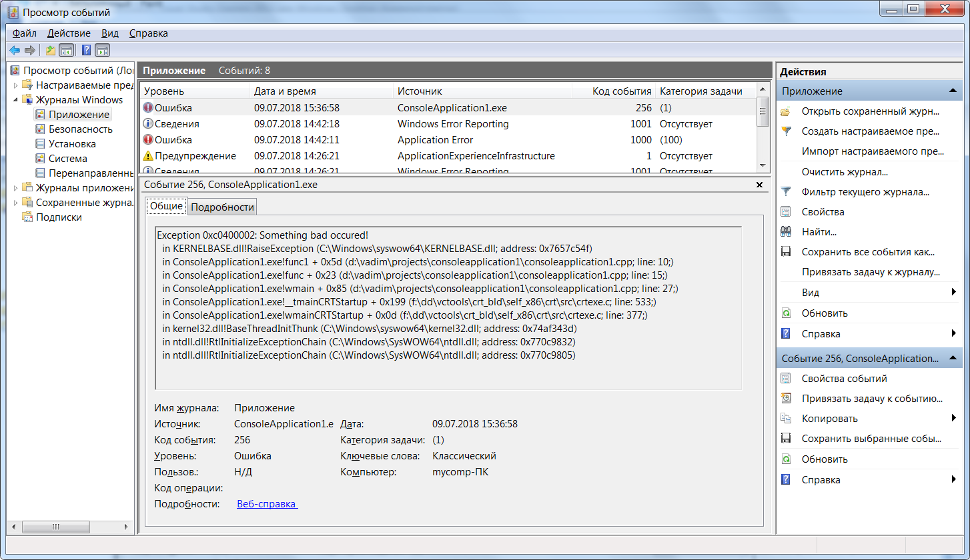Sort by the Код события column header
The width and height of the screenshot is (970, 560).
613,91
